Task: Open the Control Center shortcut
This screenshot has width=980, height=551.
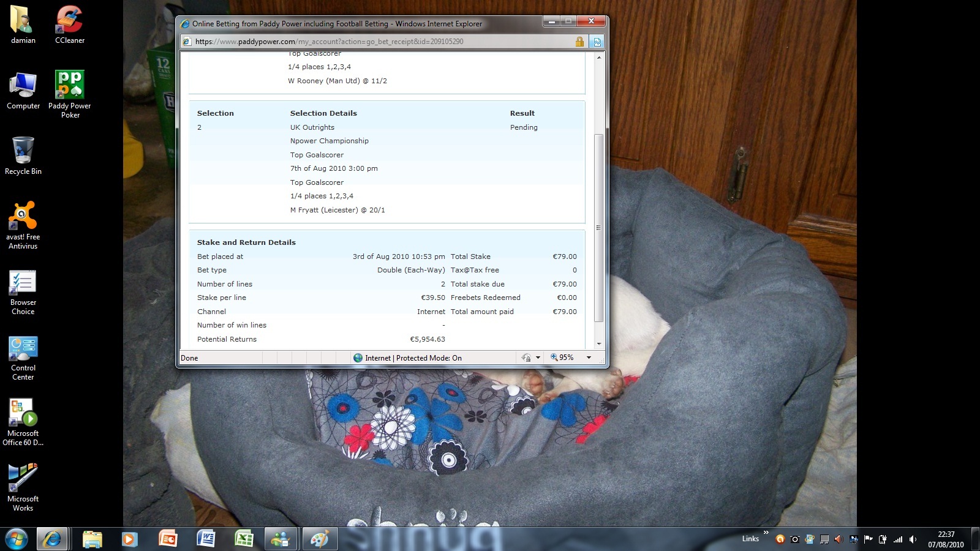Action: [23, 358]
